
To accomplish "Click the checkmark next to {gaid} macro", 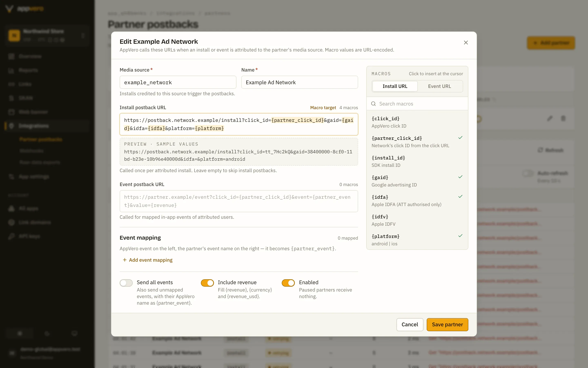I will 460,177.
